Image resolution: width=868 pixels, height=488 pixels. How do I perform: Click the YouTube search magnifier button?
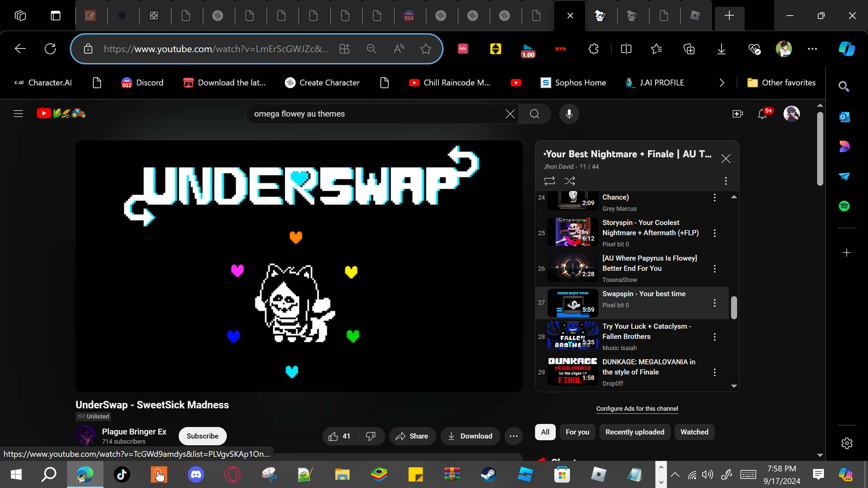coord(534,114)
